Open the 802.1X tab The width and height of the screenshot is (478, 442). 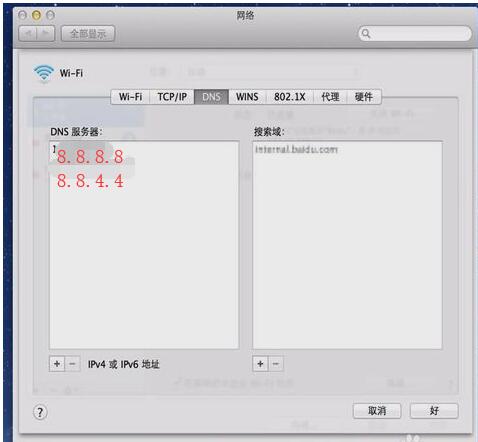[290, 97]
